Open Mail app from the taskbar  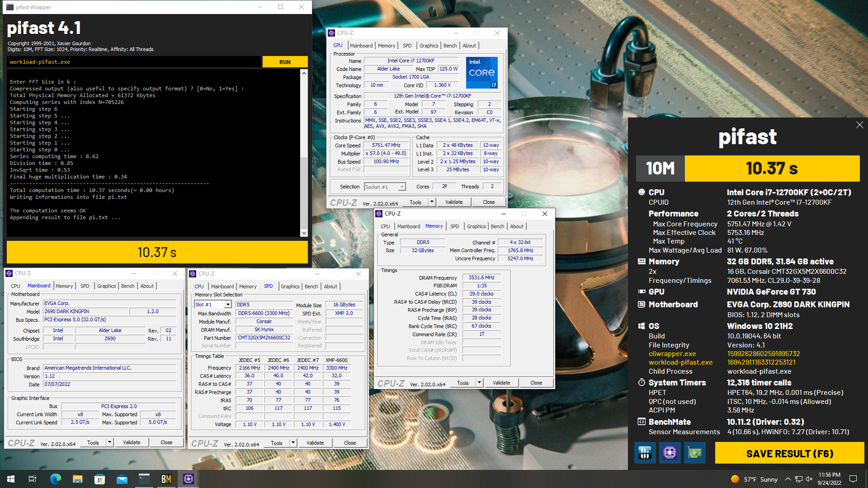click(x=122, y=479)
